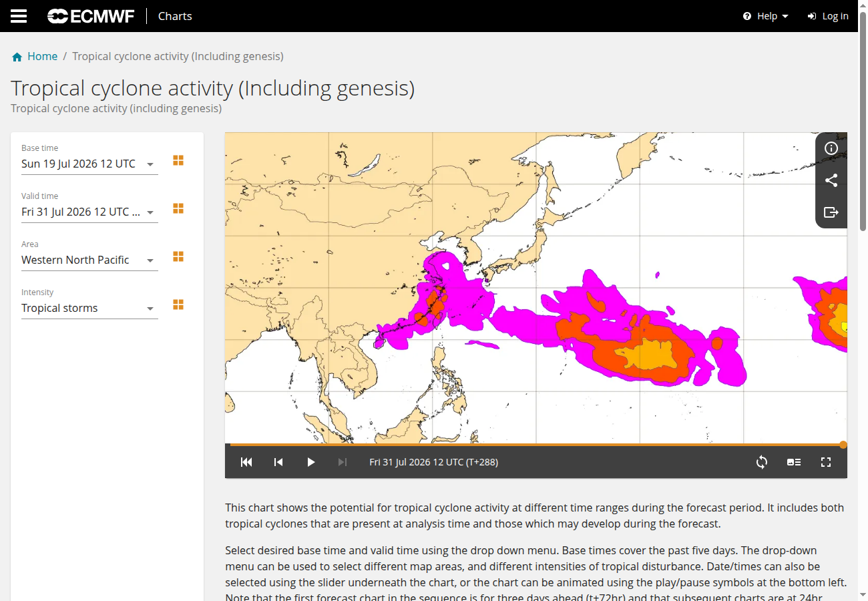The width and height of the screenshot is (868, 601).
Task: Open the Help menu
Action: tap(766, 16)
